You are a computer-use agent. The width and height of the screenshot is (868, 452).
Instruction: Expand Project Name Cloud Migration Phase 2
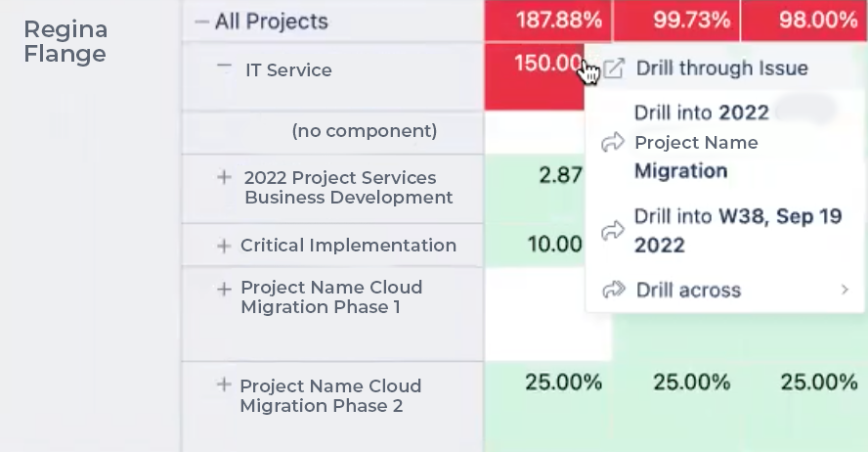pos(224,384)
